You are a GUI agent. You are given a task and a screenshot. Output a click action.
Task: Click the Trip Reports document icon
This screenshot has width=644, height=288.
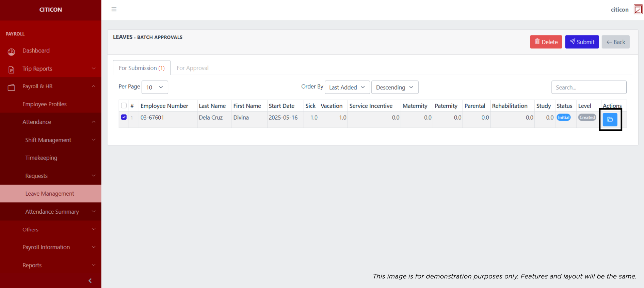tap(11, 70)
